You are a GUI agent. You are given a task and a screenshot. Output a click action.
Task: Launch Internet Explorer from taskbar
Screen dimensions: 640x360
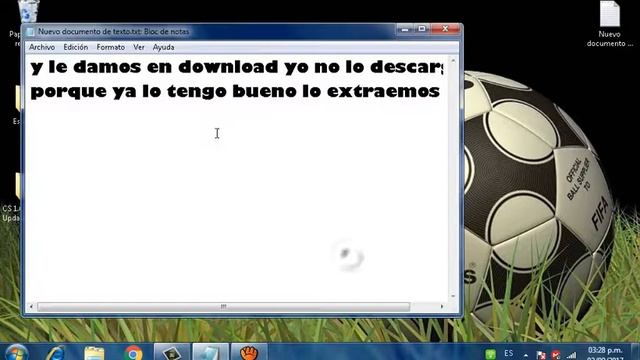click(56, 353)
